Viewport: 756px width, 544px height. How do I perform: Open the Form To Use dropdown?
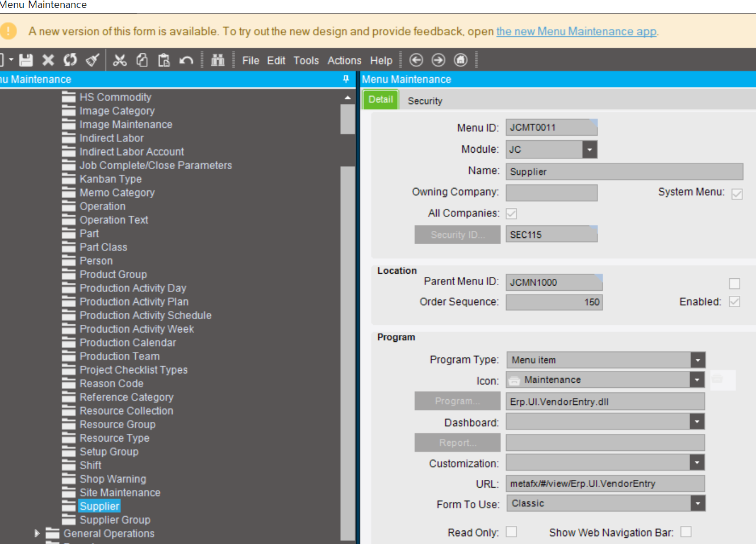pos(697,503)
